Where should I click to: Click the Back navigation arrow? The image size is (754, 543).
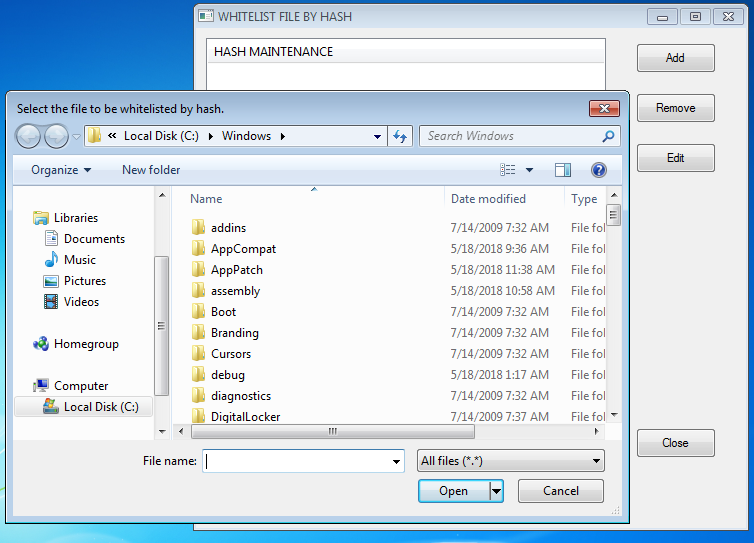[x=28, y=137]
